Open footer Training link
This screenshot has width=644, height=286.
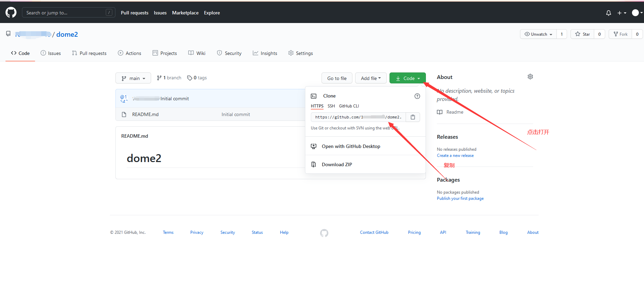pyautogui.click(x=473, y=232)
